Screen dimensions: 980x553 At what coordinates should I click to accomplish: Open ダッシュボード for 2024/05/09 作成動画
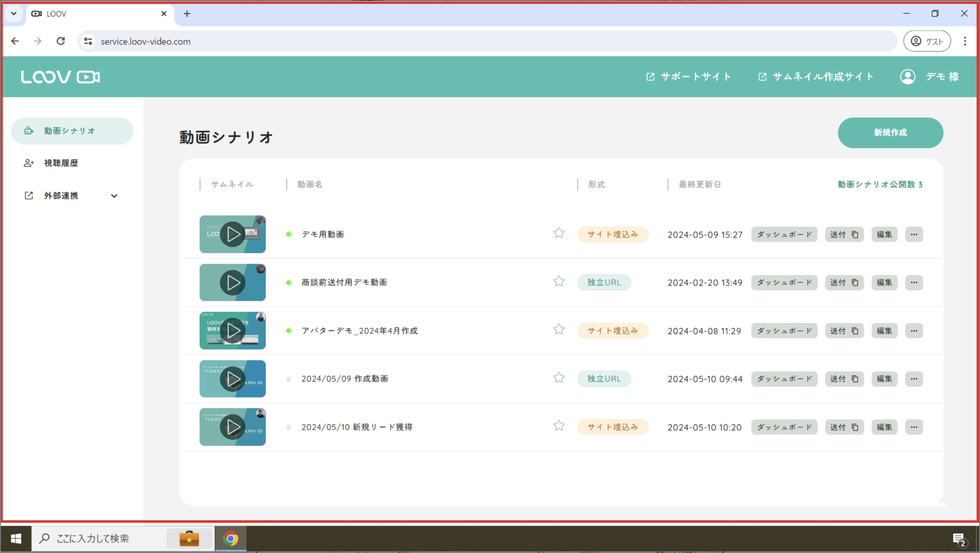(784, 379)
